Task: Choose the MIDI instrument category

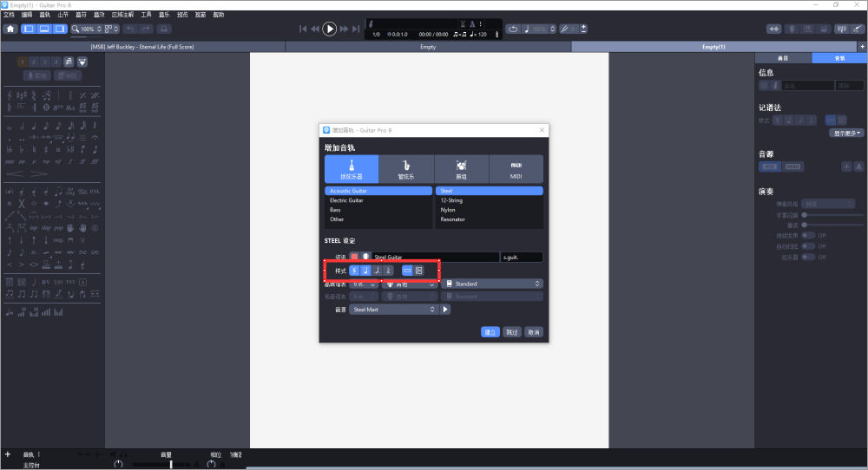Action: click(x=516, y=168)
